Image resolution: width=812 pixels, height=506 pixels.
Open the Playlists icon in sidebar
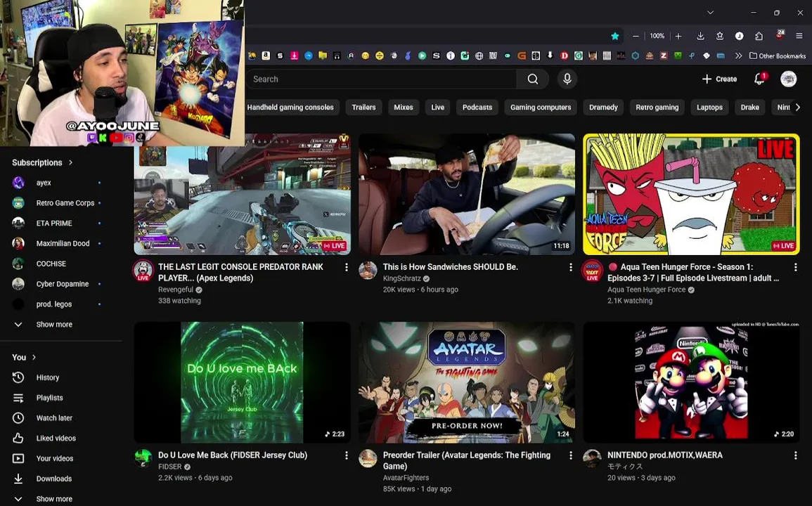18,398
